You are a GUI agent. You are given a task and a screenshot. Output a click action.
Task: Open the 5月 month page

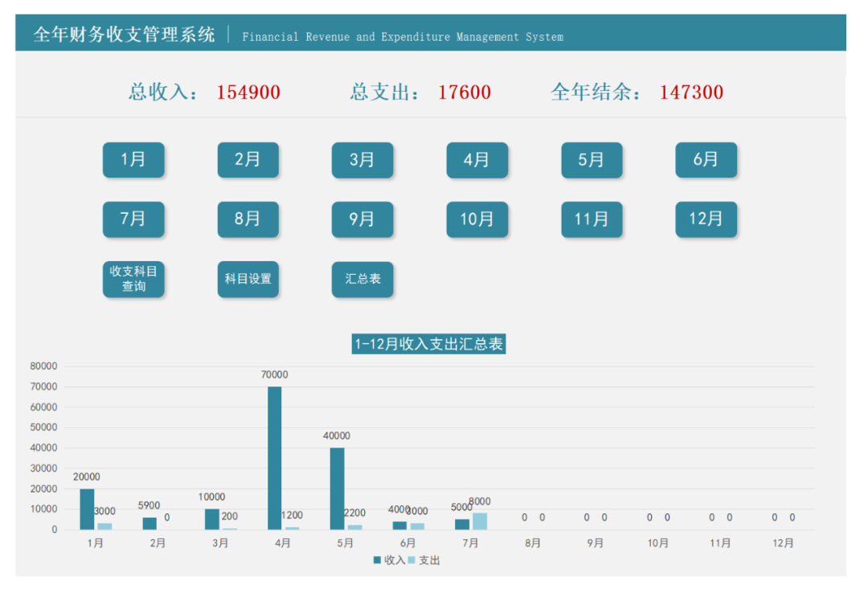tap(592, 160)
